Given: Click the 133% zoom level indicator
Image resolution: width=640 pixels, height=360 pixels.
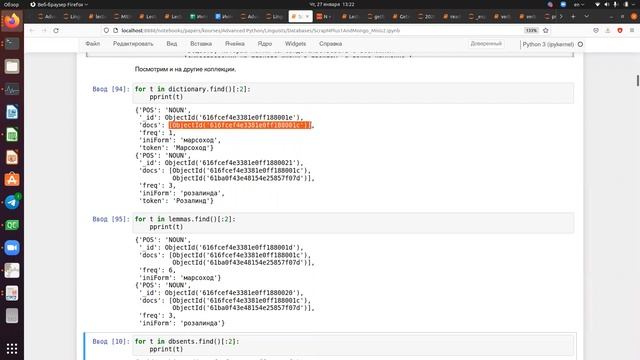Looking at the screenshot, I should [x=531, y=31].
